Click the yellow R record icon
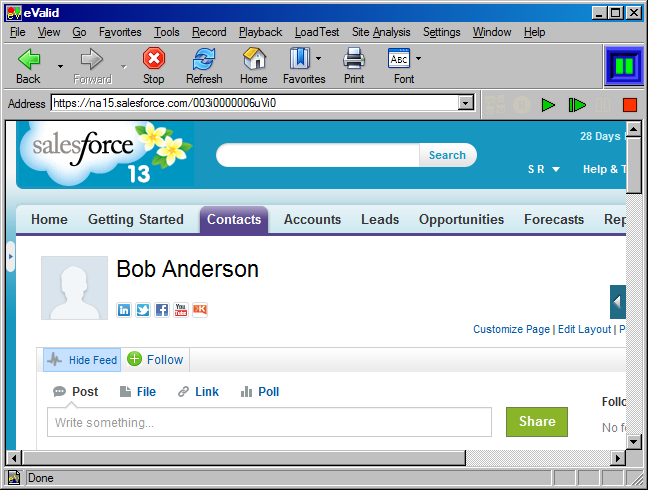Viewport: 648px width, 490px height. point(522,105)
